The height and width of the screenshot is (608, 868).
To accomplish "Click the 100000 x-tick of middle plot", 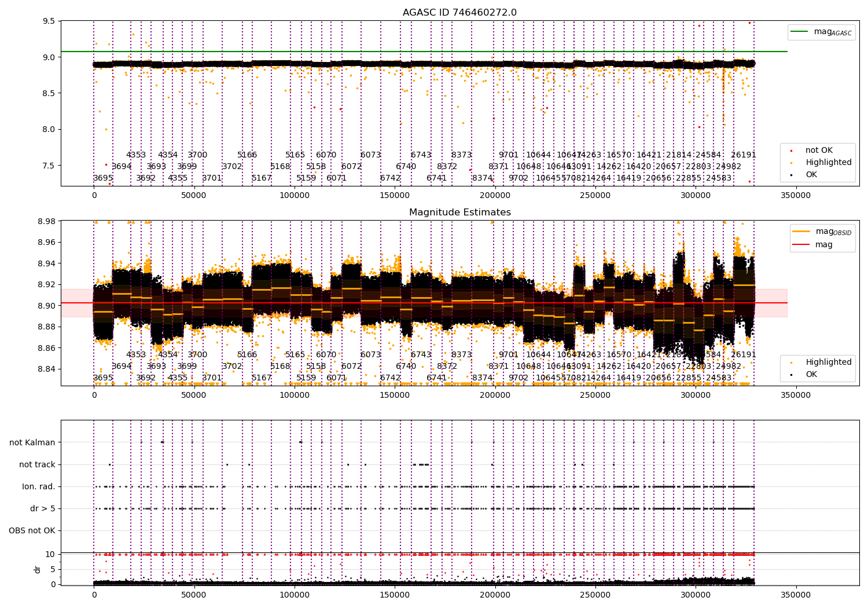I will coord(295,395).
